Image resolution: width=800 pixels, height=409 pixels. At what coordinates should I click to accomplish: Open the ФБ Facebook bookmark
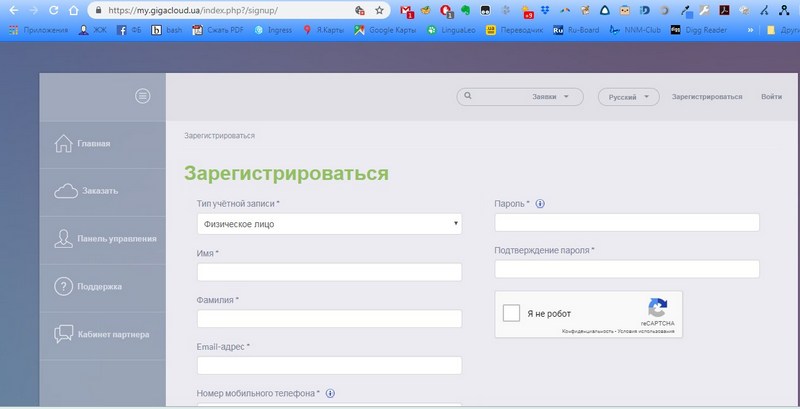click(x=129, y=30)
